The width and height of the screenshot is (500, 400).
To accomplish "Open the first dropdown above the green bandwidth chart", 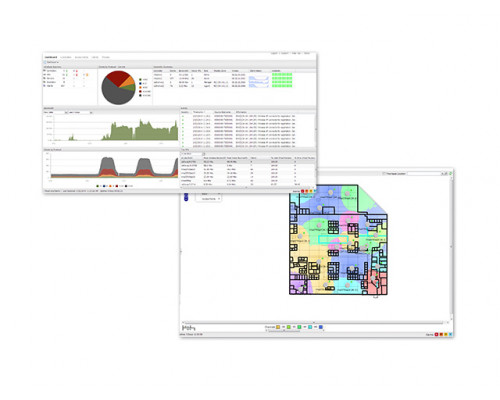I will [56, 113].
